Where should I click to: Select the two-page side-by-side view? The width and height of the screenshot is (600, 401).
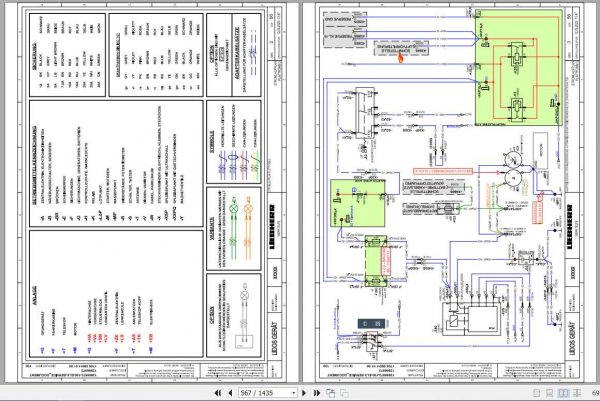tap(563, 393)
